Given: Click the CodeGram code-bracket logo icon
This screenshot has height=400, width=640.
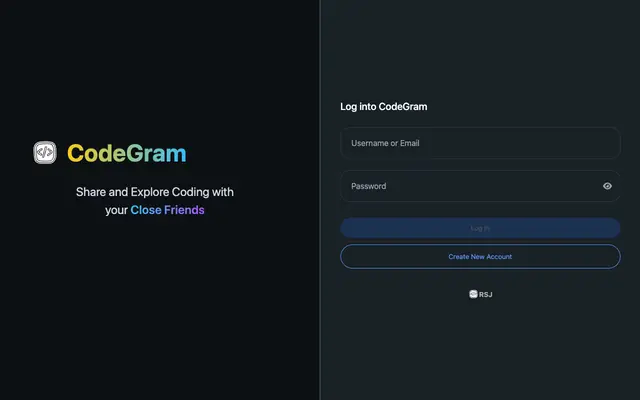Looking at the screenshot, I should [45, 153].
